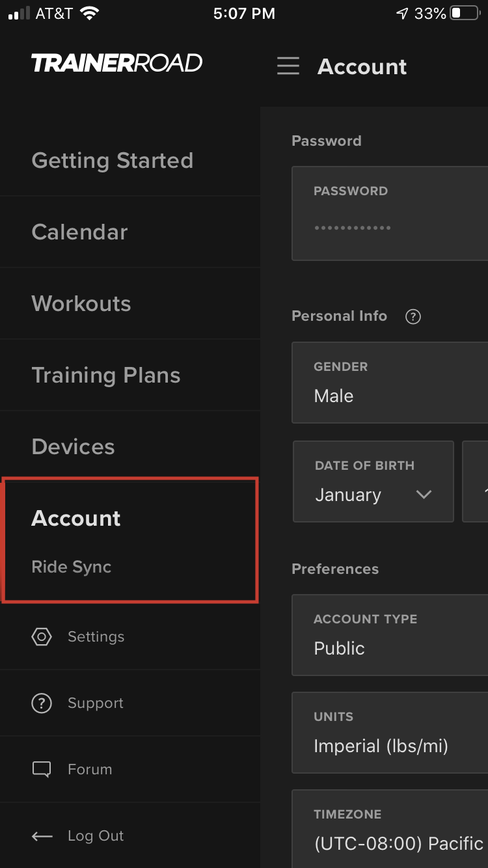Tap the 33% battery percentage
The height and width of the screenshot is (868, 488).
point(430,14)
